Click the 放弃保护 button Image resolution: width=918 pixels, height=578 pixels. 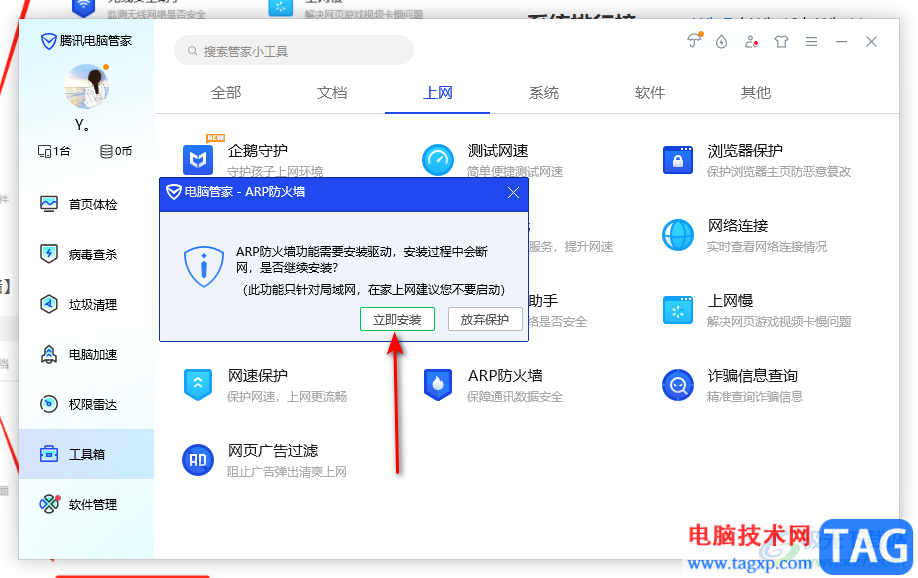tap(485, 319)
